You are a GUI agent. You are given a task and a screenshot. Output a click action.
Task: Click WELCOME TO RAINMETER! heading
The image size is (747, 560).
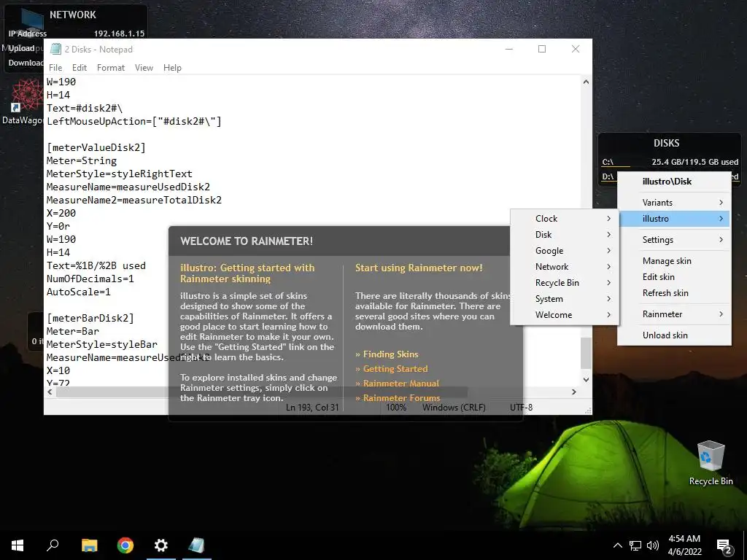[247, 241]
